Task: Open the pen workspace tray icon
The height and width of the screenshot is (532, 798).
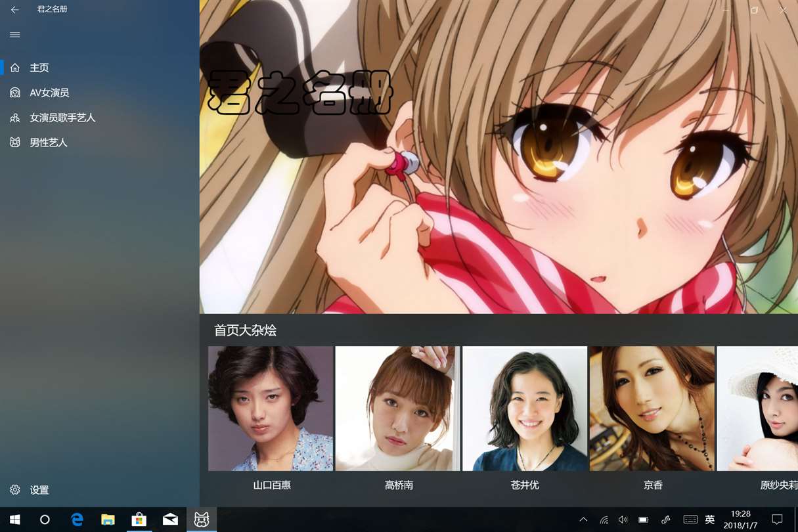Action: tap(665, 520)
